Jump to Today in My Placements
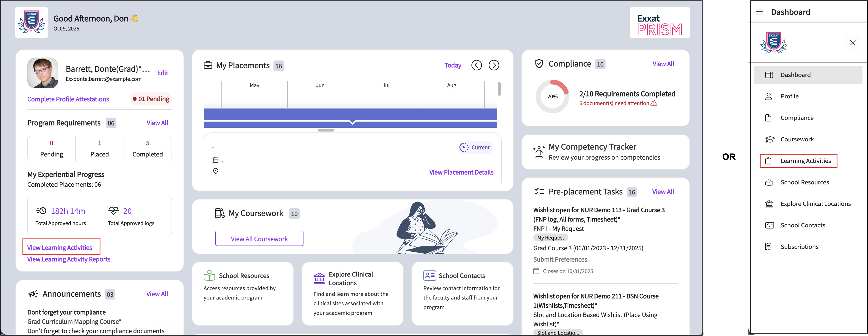Viewport: 868px width, 336px height. point(452,65)
